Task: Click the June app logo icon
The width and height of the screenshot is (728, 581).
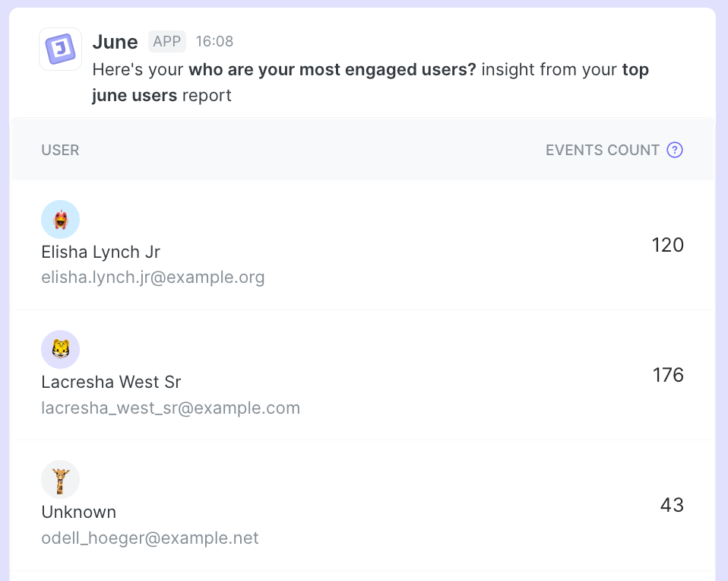Action: (x=60, y=49)
